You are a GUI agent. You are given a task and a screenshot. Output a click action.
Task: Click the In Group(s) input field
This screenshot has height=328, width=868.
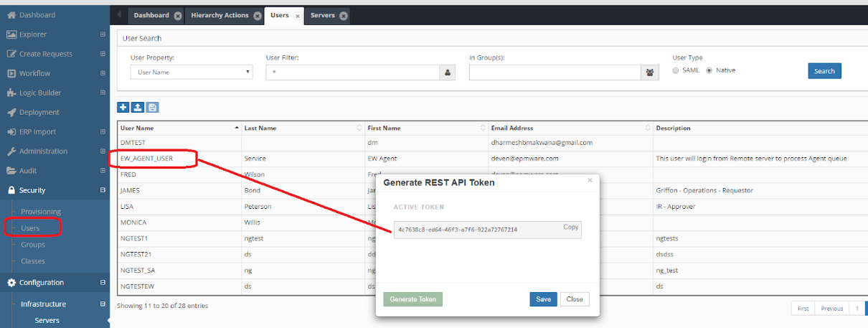(555, 72)
